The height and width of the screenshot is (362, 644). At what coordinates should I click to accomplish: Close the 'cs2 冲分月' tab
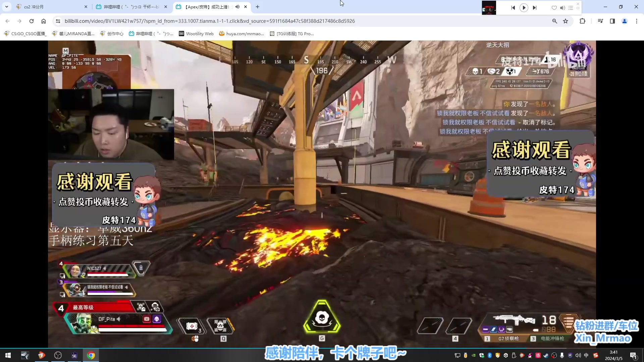(x=86, y=7)
